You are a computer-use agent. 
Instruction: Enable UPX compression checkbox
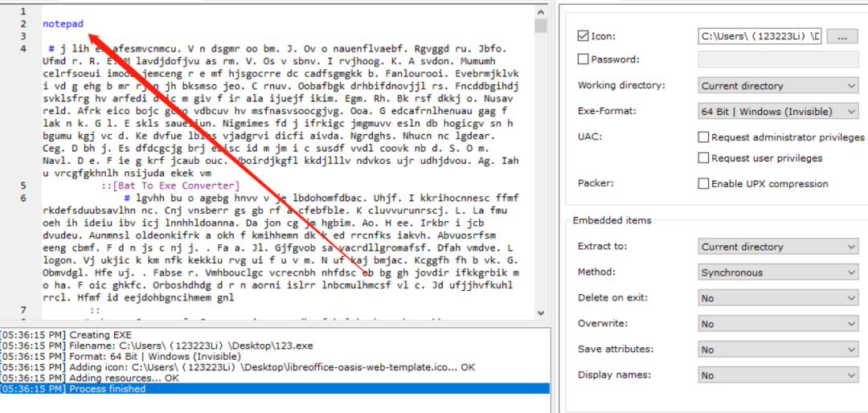tap(703, 184)
